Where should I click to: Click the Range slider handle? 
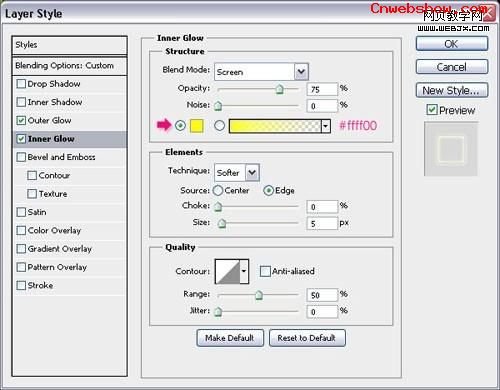click(x=259, y=295)
